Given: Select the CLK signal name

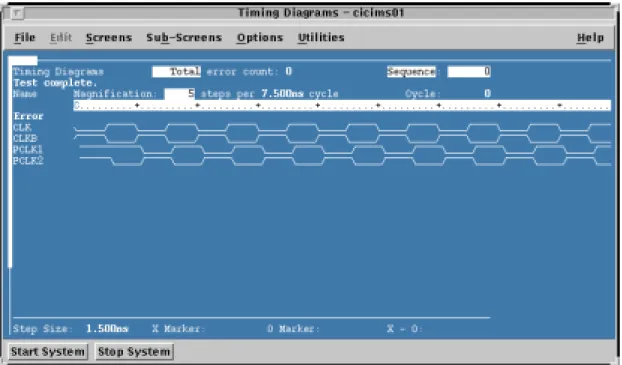Looking at the screenshot, I should [22, 128].
